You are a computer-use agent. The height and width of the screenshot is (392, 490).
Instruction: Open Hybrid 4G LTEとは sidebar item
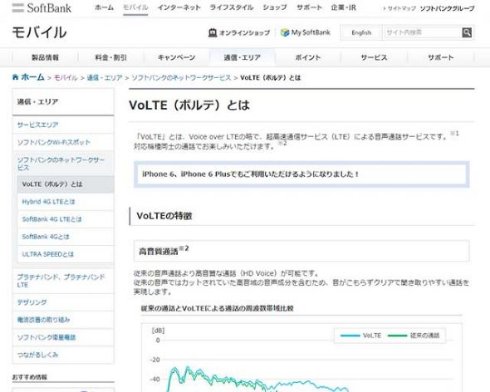click(x=65, y=202)
